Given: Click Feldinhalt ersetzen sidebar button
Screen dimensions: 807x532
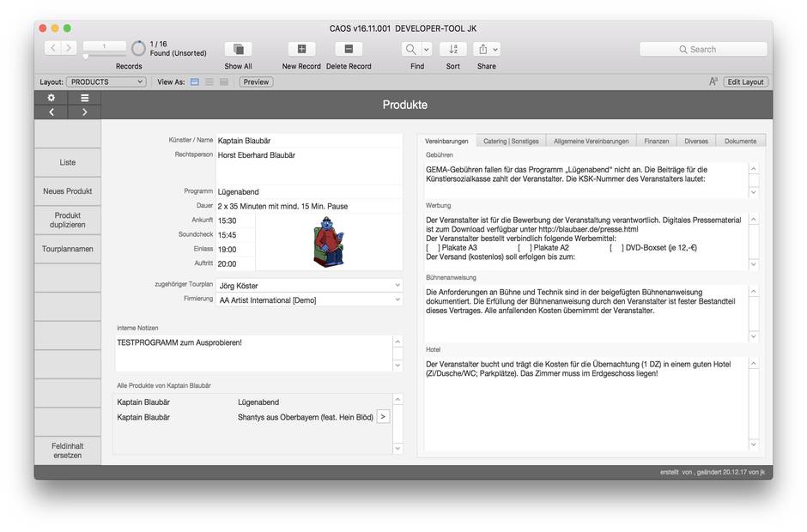Looking at the screenshot, I should click(x=68, y=450).
